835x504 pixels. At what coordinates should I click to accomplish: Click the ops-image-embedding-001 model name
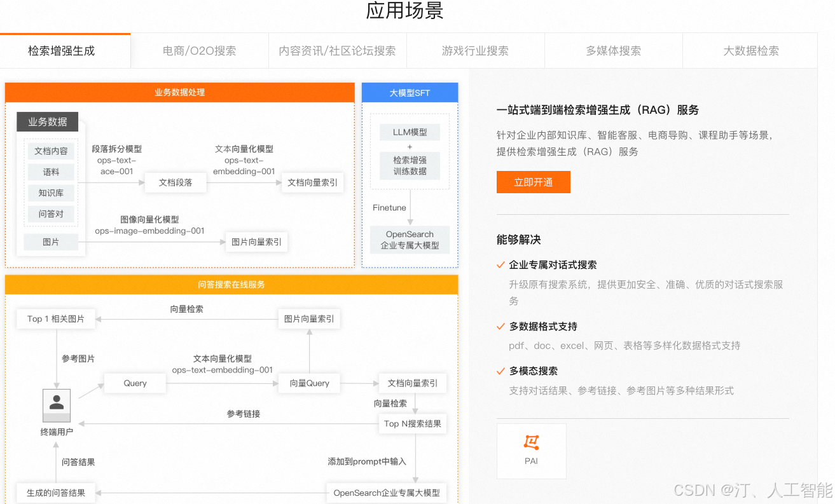click(150, 231)
